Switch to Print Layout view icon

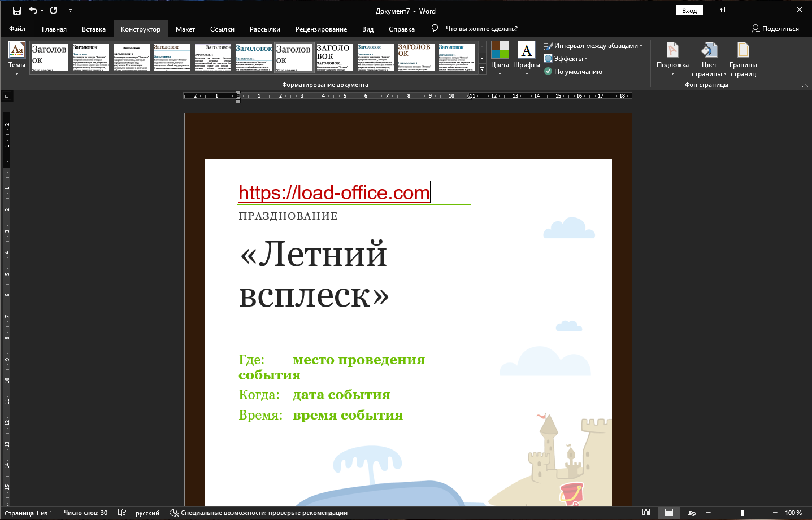coord(669,513)
